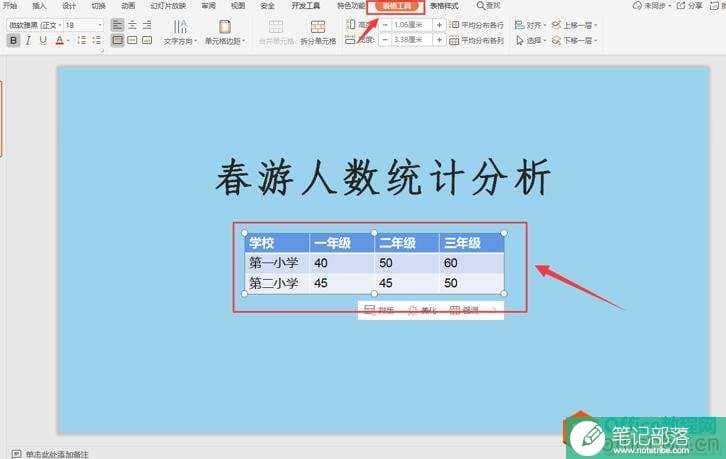Expand the 下移一层 dropdown arrow
726x459 pixels.
coord(595,41)
